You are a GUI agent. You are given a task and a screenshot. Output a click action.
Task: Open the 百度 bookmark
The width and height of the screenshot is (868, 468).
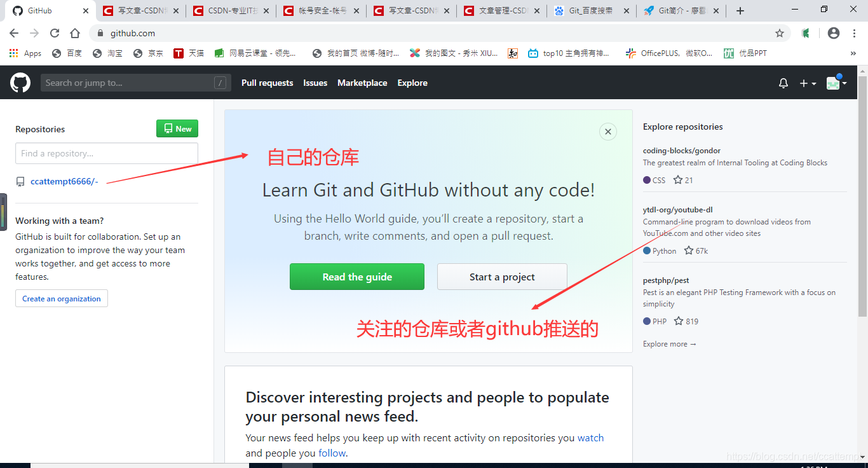67,53
